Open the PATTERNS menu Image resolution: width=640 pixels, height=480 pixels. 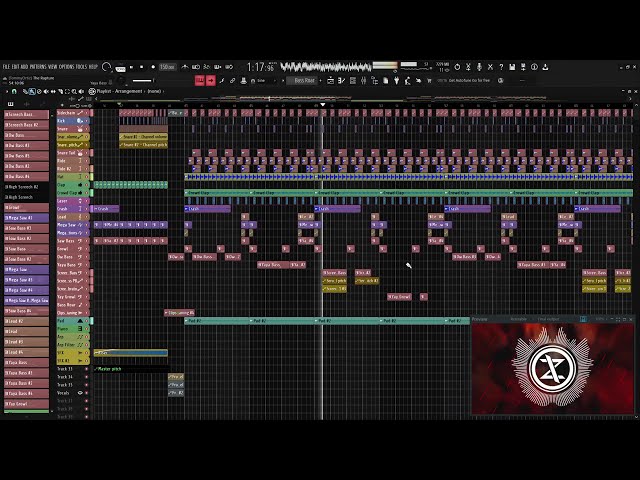(x=38, y=67)
